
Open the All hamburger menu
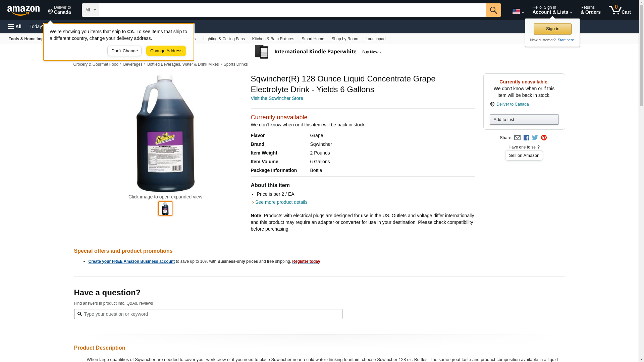pos(15,26)
